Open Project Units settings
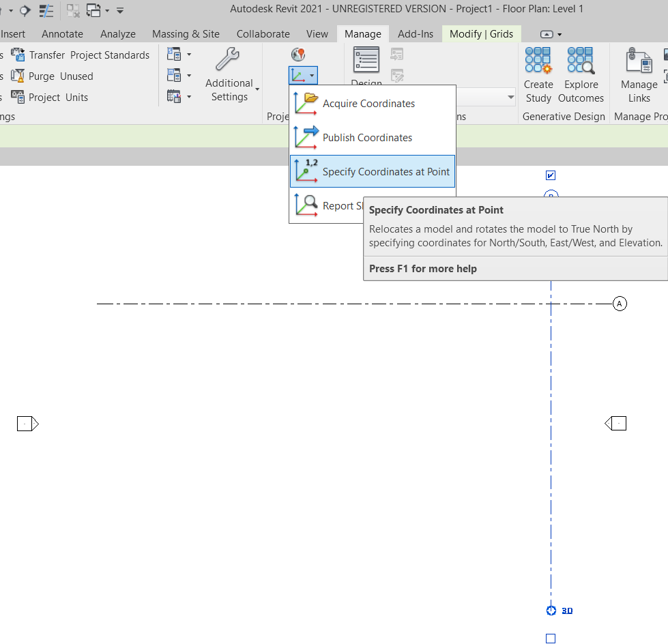Image resolution: width=668 pixels, height=644 pixels. tap(49, 97)
